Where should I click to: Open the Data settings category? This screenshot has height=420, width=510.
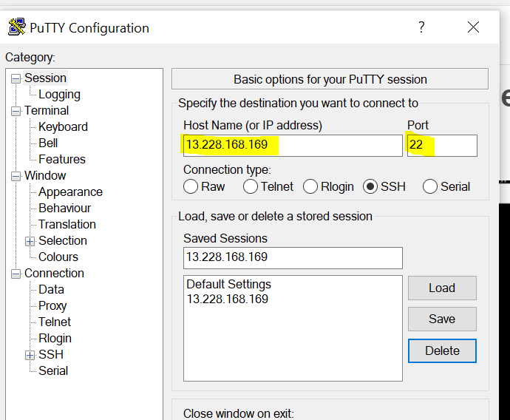point(51,290)
